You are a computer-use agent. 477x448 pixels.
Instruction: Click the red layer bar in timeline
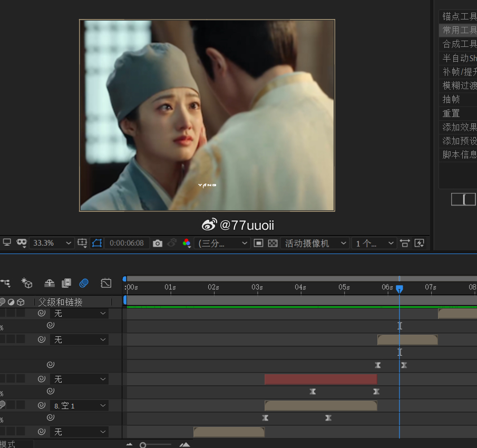pyautogui.click(x=320, y=379)
